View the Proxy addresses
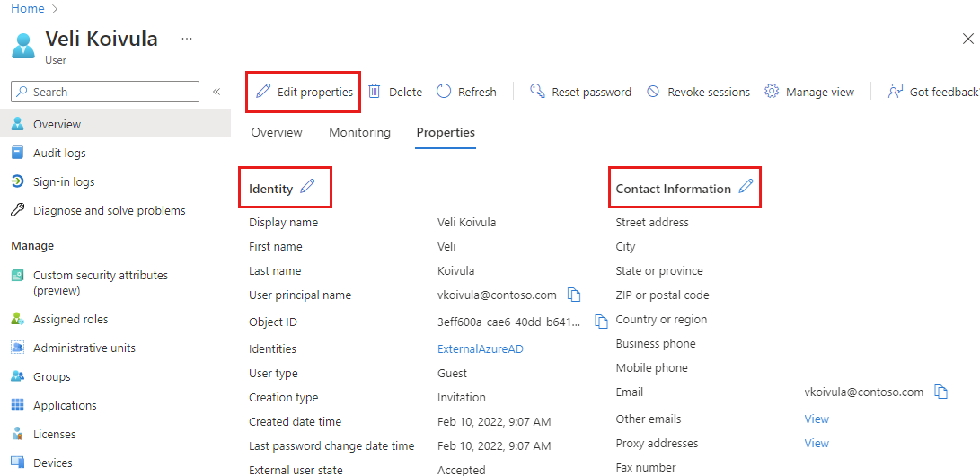This screenshot has height=476, width=980. (x=817, y=443)
